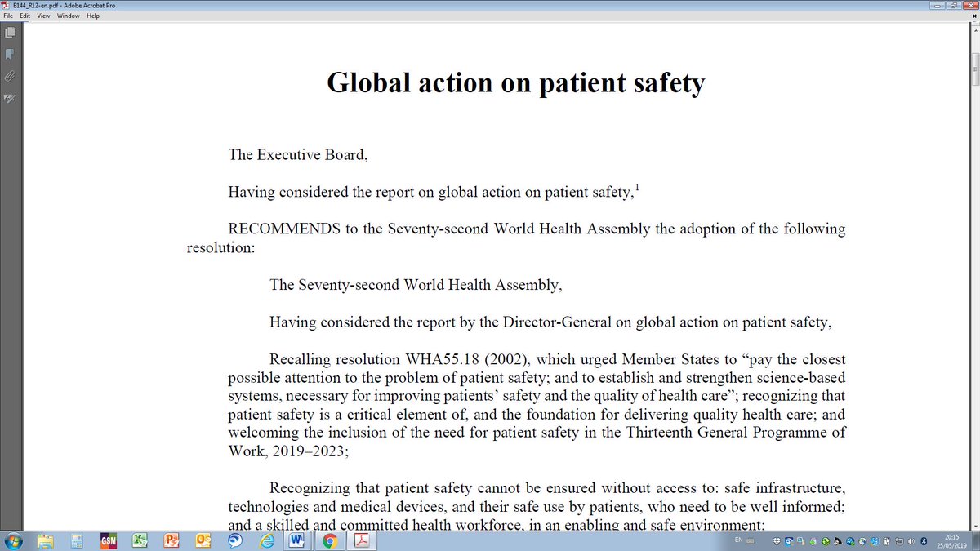Open the Help menu
980x551 pixels.
pyautogui.click(x=93, y=16)
